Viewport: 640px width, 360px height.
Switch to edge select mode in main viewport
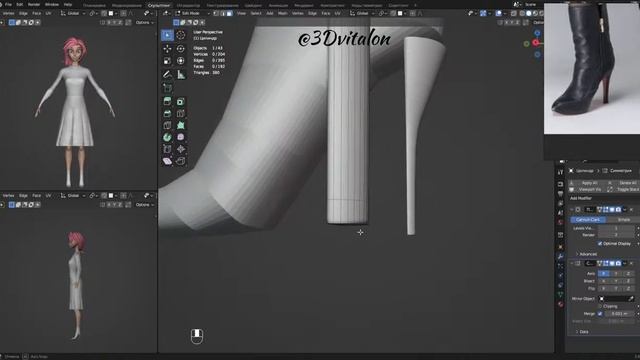223,13
